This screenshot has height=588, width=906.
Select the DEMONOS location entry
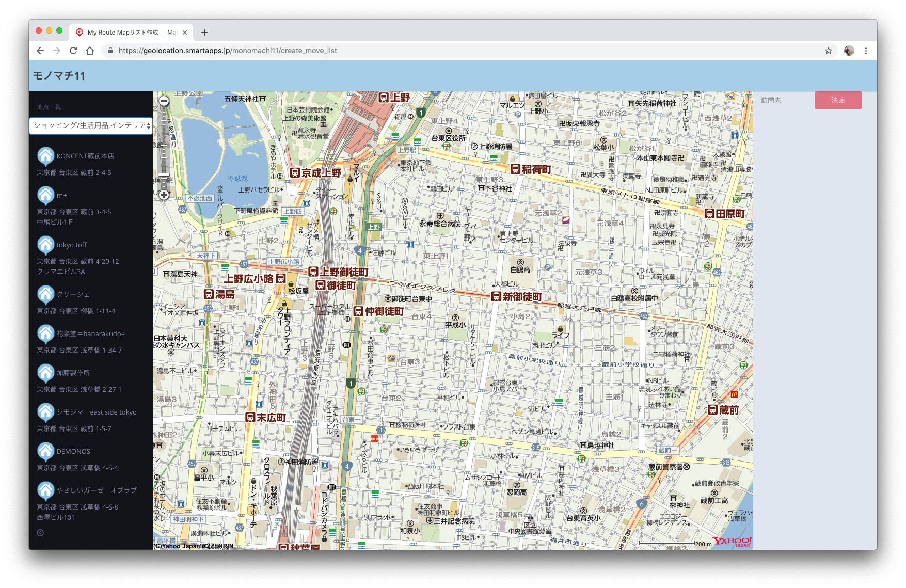[73, 451]
